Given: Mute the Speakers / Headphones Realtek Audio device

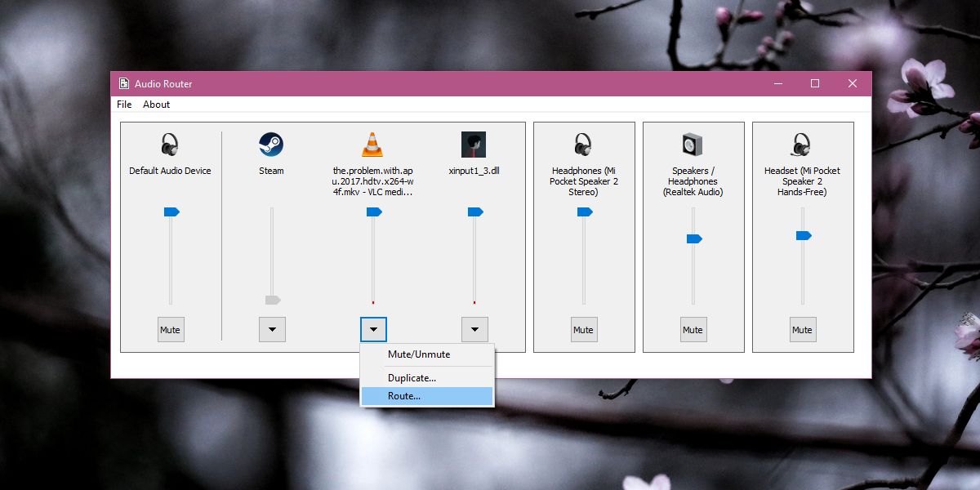Looking at the screenshot, I should pos(693,330).
